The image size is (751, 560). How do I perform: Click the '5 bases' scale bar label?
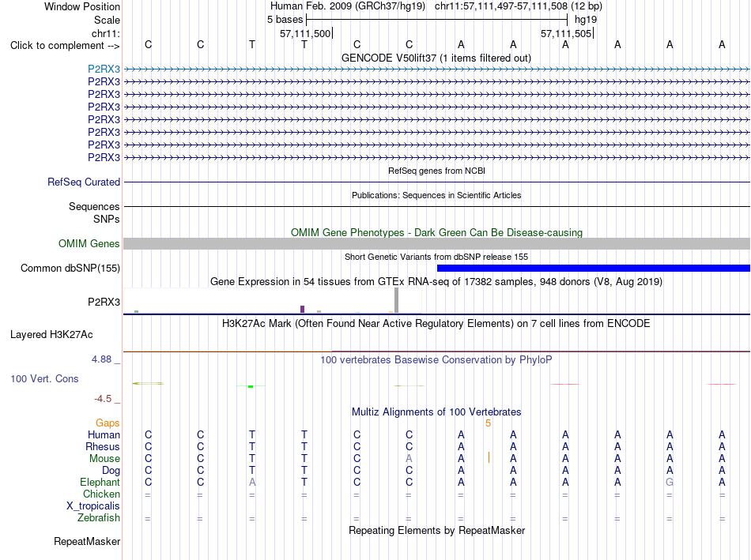click(285, 20)
